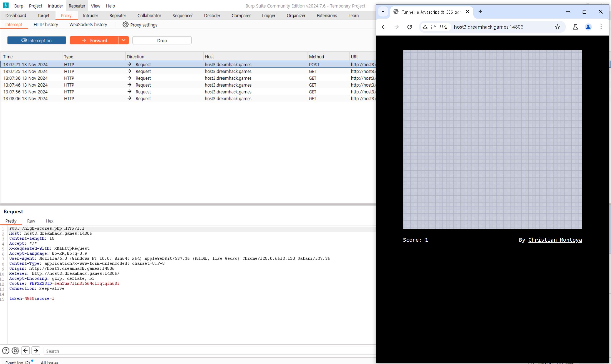Viewport: 611px width, 364px height.
Task: Reload the page in Chrome
Action: pyautogui.click(x=409, y=27)
